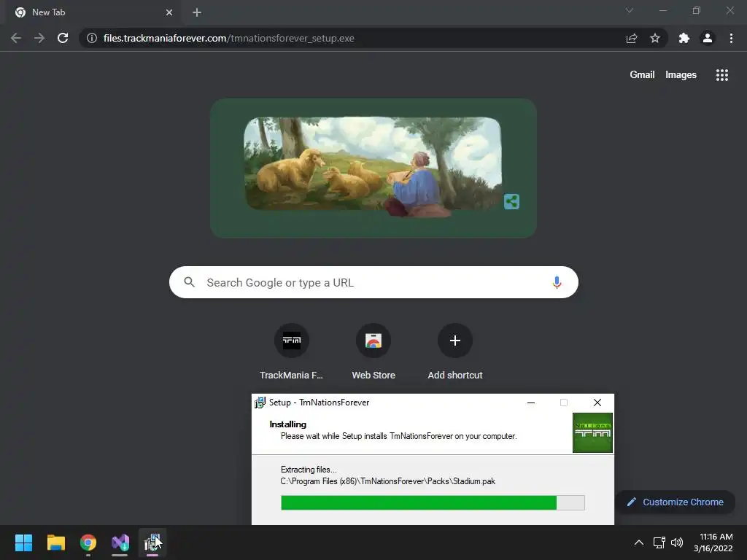Open the Google Doodle painting

click(x=373, y=167)
